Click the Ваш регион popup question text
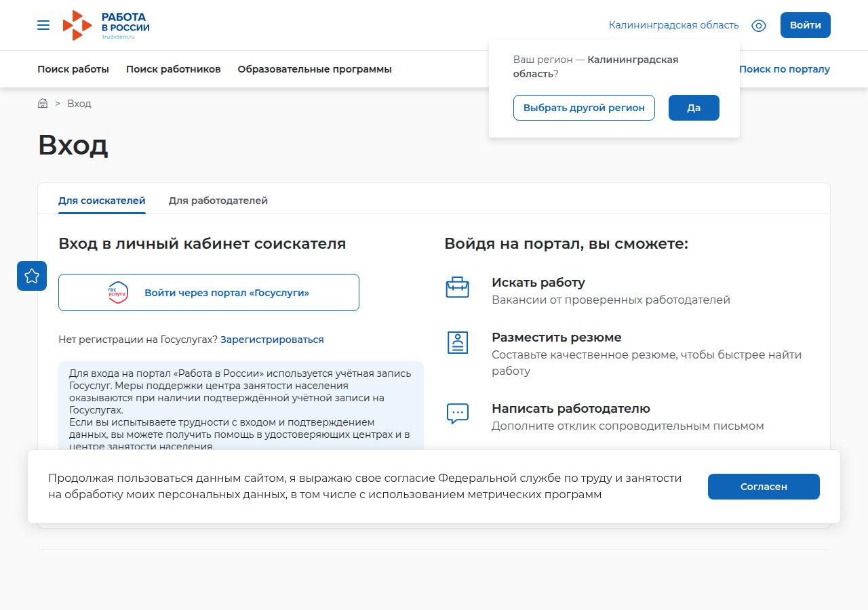This screenshot has width=868, height=610. pos(596,66)
